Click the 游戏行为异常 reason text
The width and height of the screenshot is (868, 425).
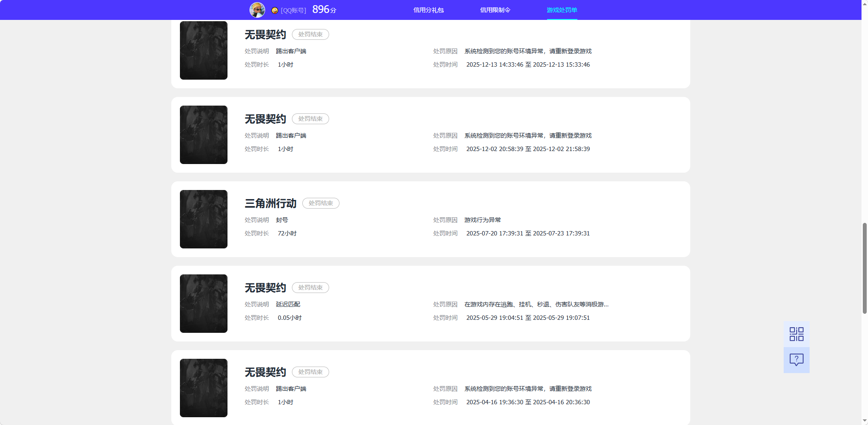[x=483, y=220]
